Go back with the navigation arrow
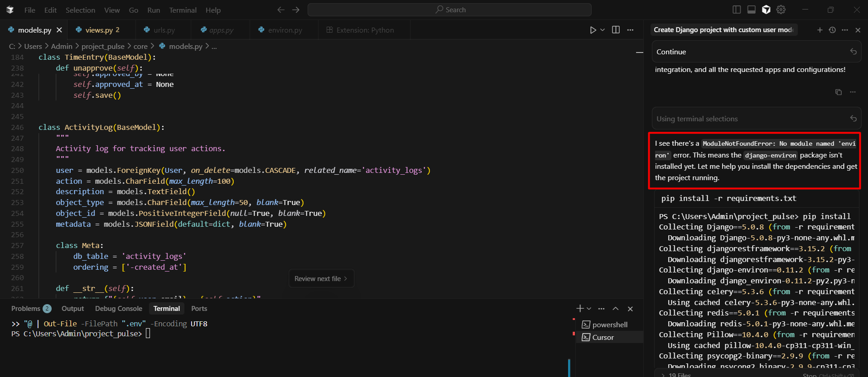The image size is (868, 377). [x=281, y=10]
